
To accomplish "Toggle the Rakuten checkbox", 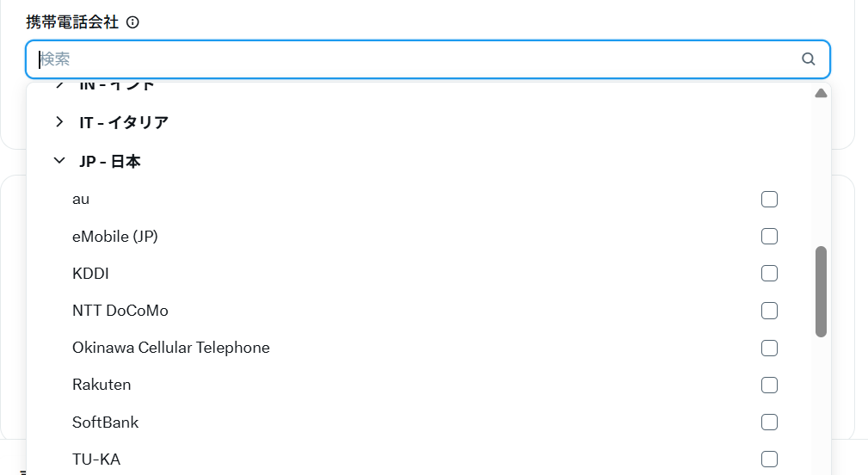I will pos(769,386).
